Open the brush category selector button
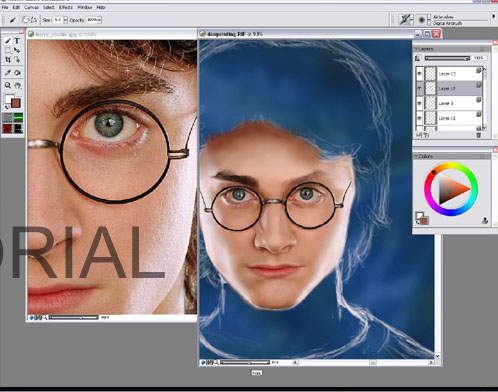This screenshot has width=498, height=392. (406, 20)
